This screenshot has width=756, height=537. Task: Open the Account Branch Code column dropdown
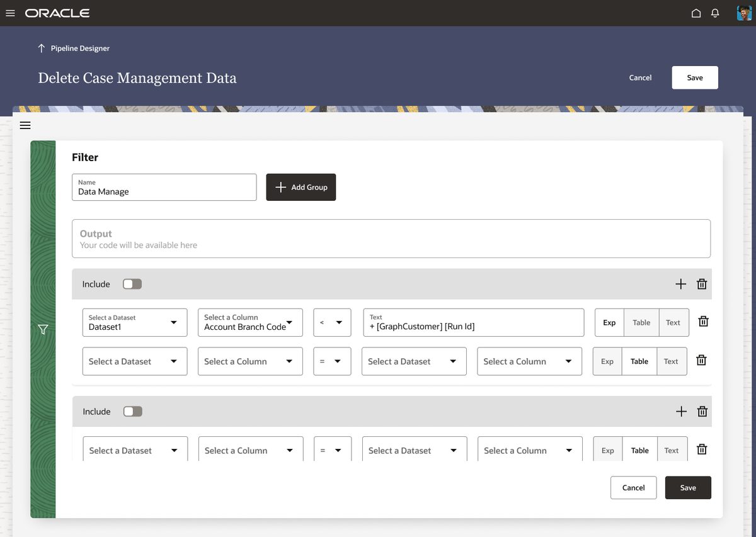[x=250, y=322]
